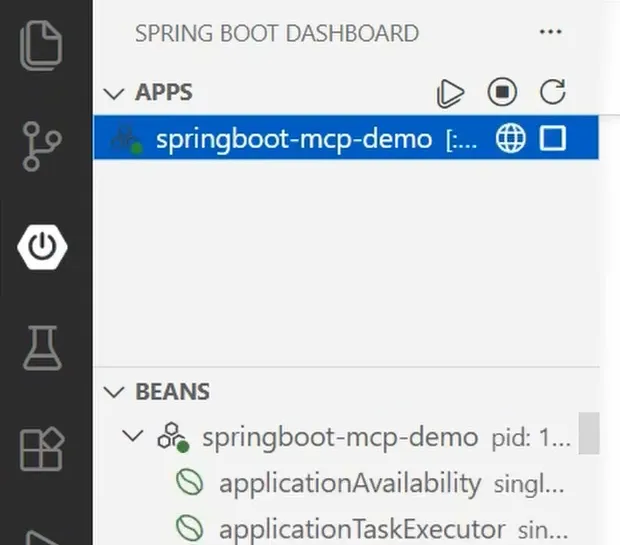This screenshot has width=620, height=545.
Task: Select springboot-mcp-demo in Apps list
Action: pos(346,138)
